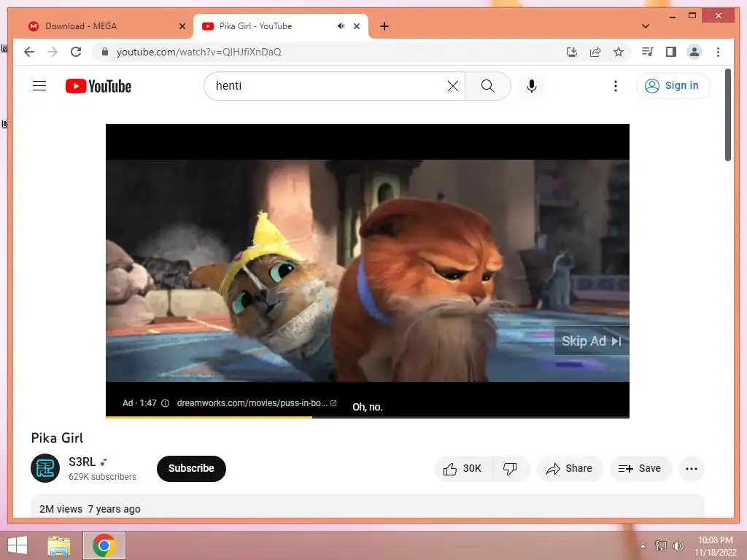Click the ad progress bar
Viewport: 747px width, 560px height.
tap(368, 417)
